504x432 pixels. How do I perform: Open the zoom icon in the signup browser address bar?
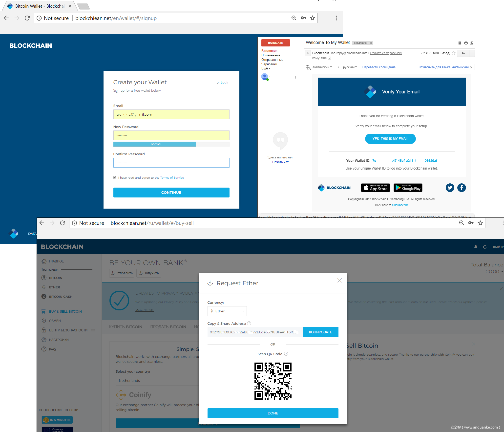pyautogui.click(x=294, y=18)
